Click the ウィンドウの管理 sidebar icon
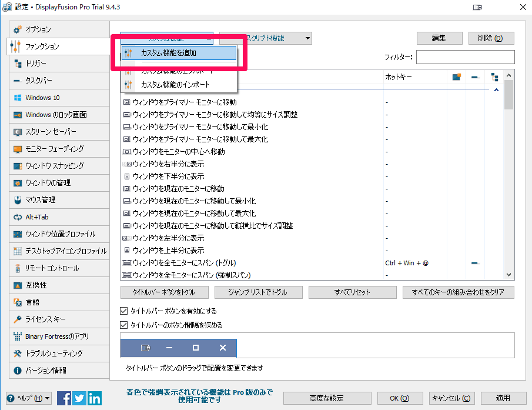The width and height of the screenshot is (532, 410). coord(18,183)
